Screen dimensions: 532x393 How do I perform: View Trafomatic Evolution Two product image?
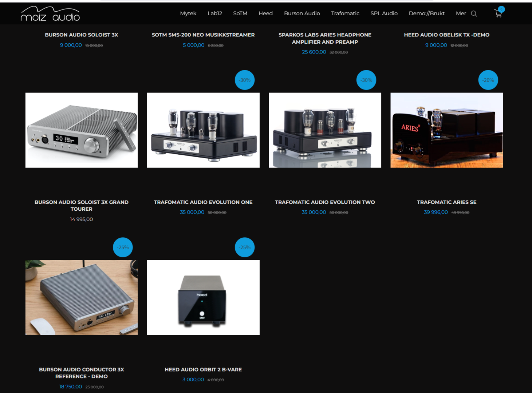[x=325, y=130]
